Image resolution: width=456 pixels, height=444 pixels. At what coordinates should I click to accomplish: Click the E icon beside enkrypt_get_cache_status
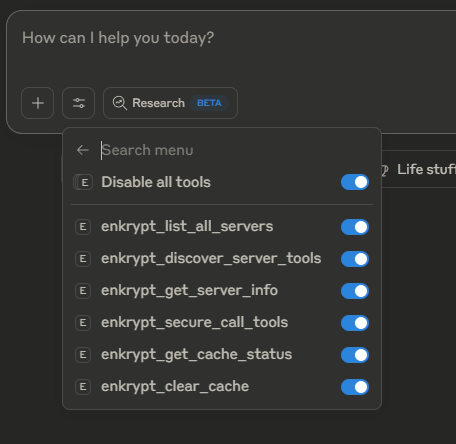tap(83, 355)
